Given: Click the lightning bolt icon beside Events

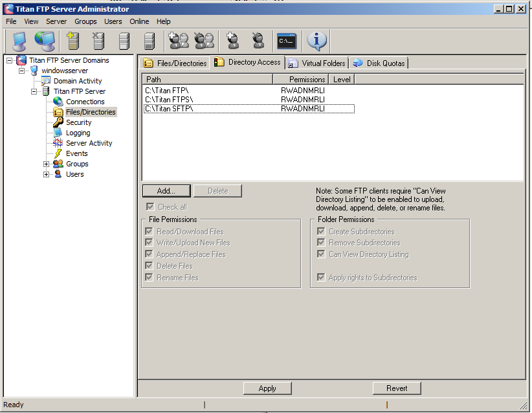Looking at the screenshot, I should pos(58,153).
